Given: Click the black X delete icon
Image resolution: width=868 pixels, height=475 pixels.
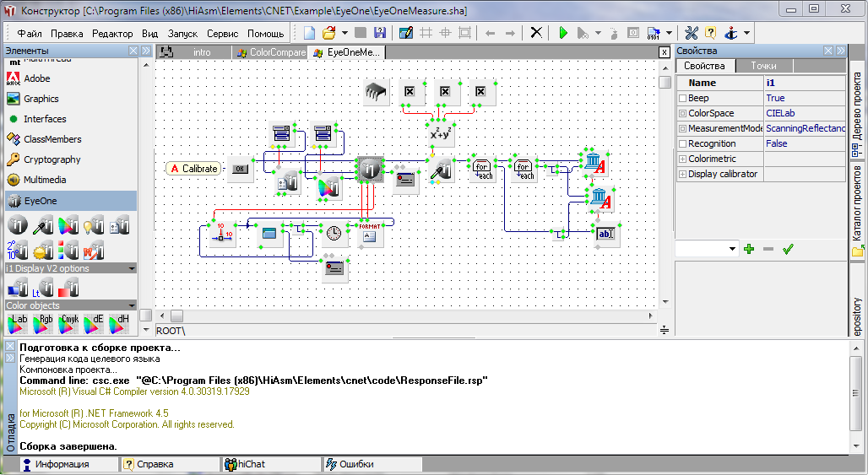Looking at the screenshot, I should tap(536, 34).
